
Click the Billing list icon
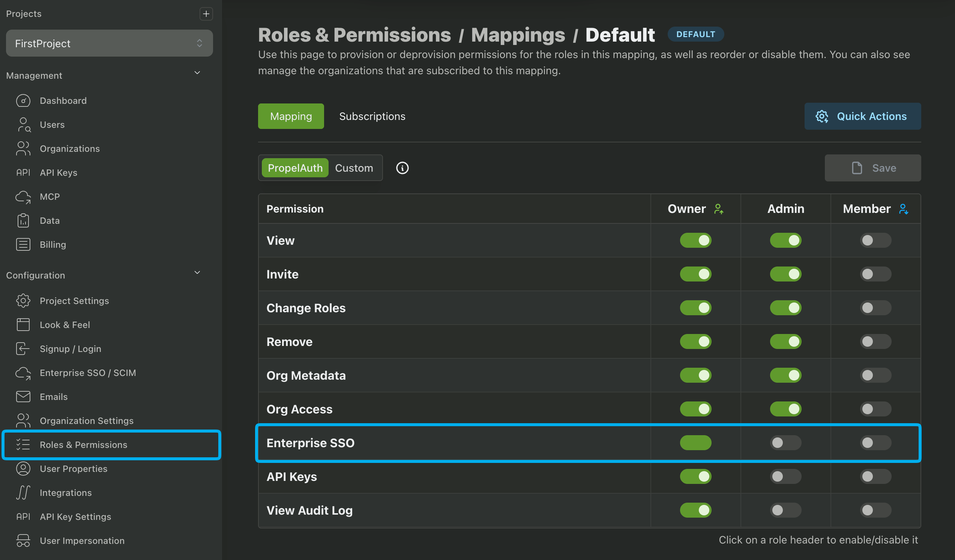(x=23, y=245)
